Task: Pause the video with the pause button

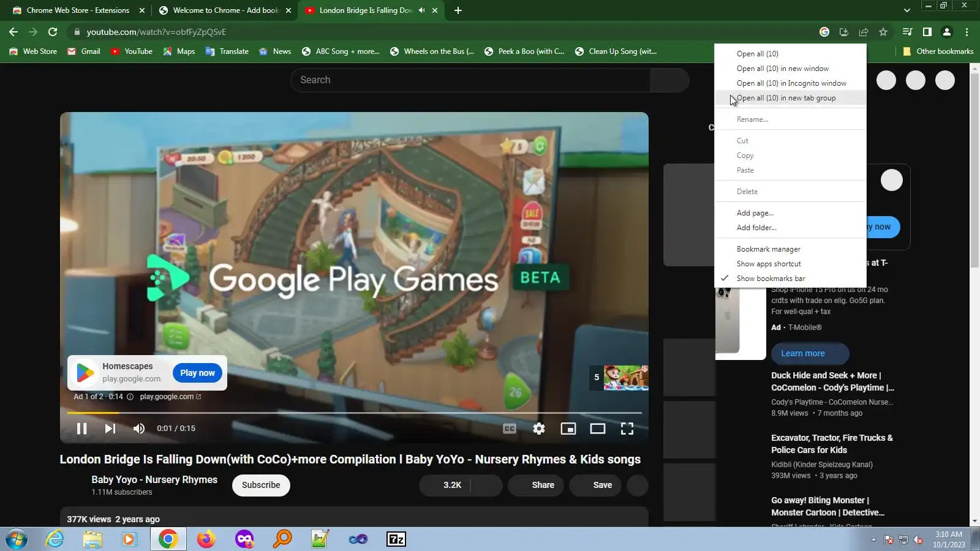Action: tap(81, 429)
